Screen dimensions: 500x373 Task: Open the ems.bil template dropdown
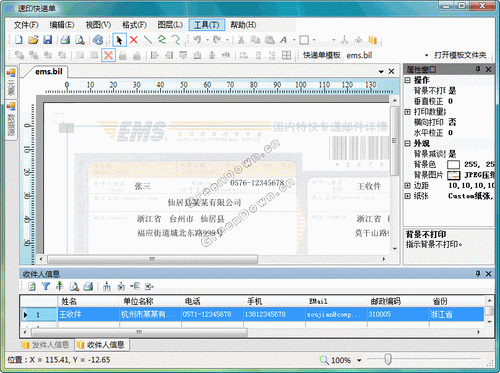[426, 55]
